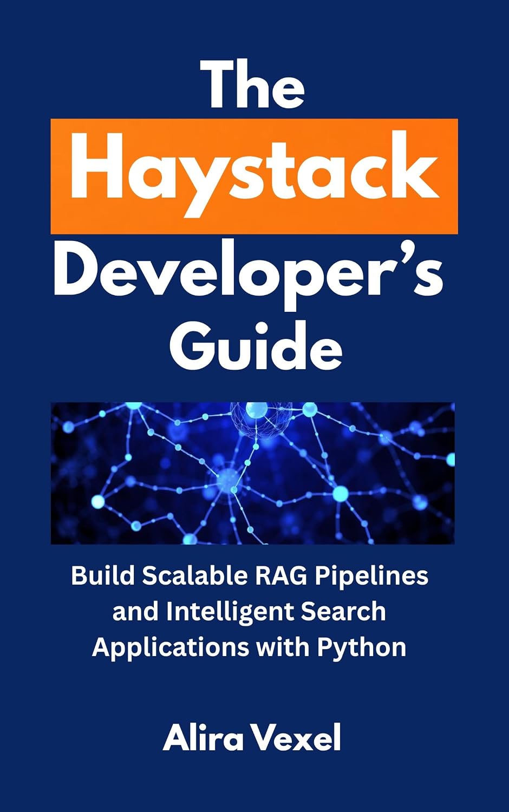This screenshot has width=509, height=812.
Task: Click the author name "Alira Vexel"
Action: [x=252, y=738]
